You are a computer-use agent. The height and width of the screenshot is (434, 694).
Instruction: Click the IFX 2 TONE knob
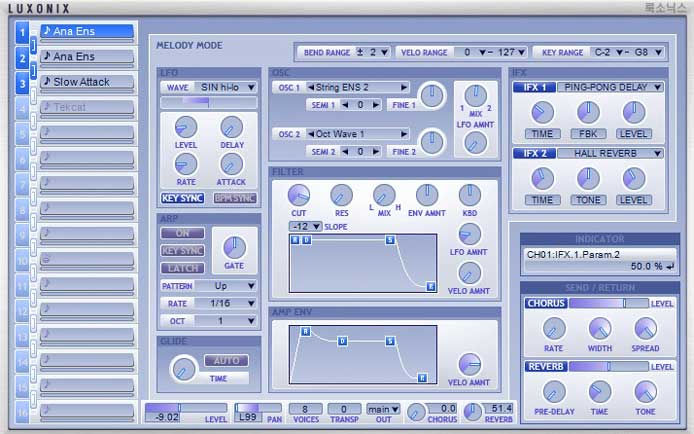pyautogui.click(x=588, y=179)
